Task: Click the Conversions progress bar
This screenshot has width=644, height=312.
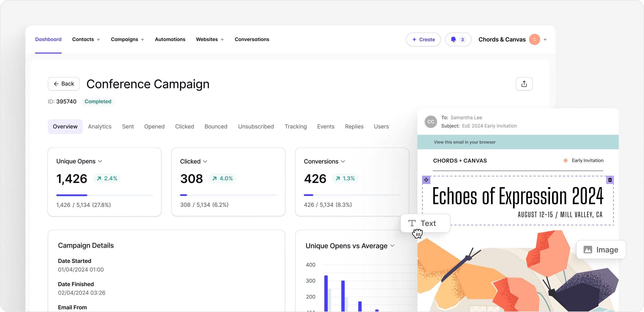Action: [352, 195]
